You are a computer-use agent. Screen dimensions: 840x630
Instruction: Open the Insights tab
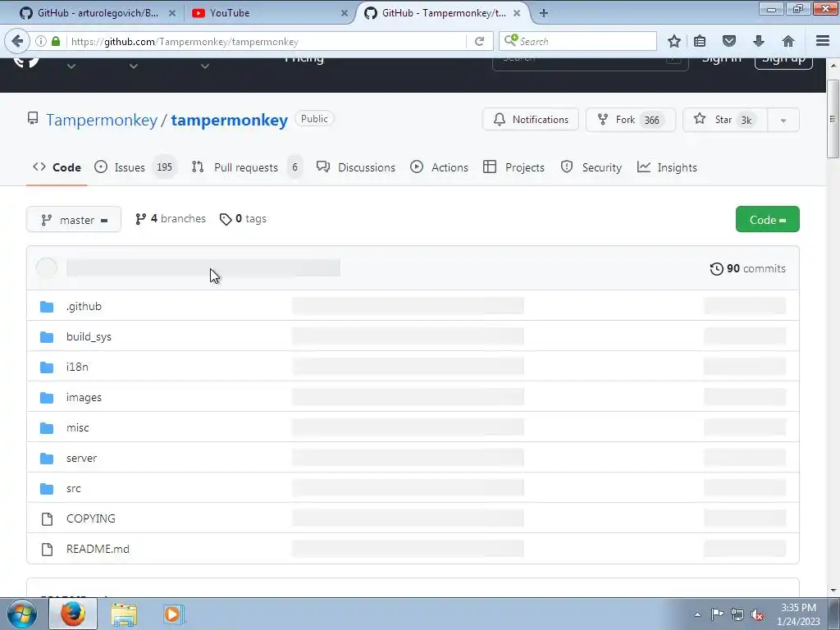[x=667, y=167]
